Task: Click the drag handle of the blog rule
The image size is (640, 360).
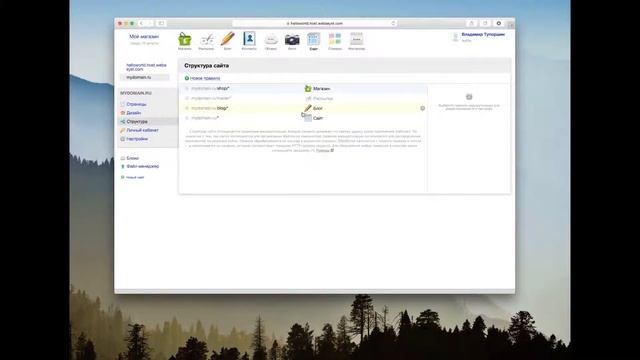Action: click(187, 108)
